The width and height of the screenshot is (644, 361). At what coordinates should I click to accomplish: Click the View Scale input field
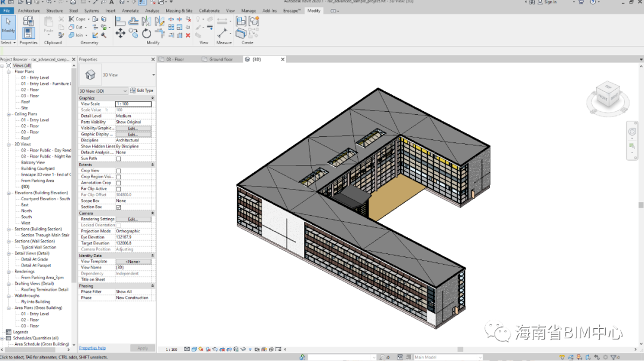click(x=133, y=104)
